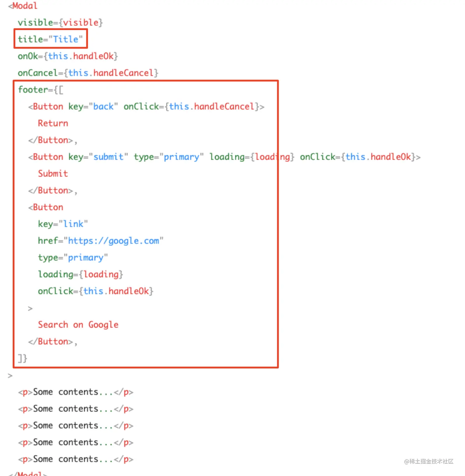Click the key="back" attribute
This screenshot has width=465, height=476.
click(x=93, y=106)
